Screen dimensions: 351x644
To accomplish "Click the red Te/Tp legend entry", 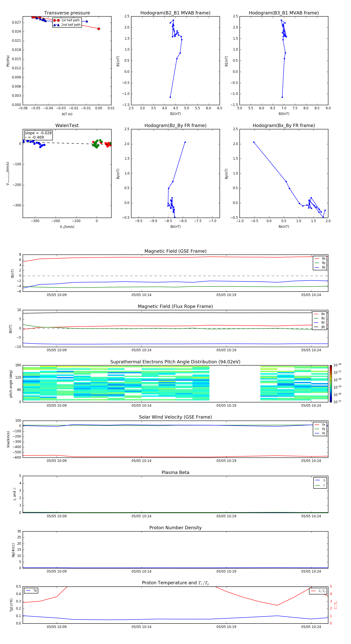I will 318,591.
